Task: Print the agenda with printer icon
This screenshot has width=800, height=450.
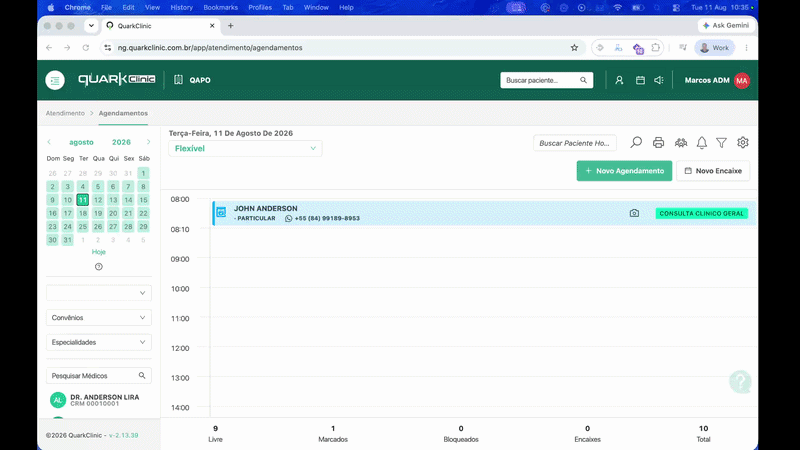Action: click(x=658, y=142)
